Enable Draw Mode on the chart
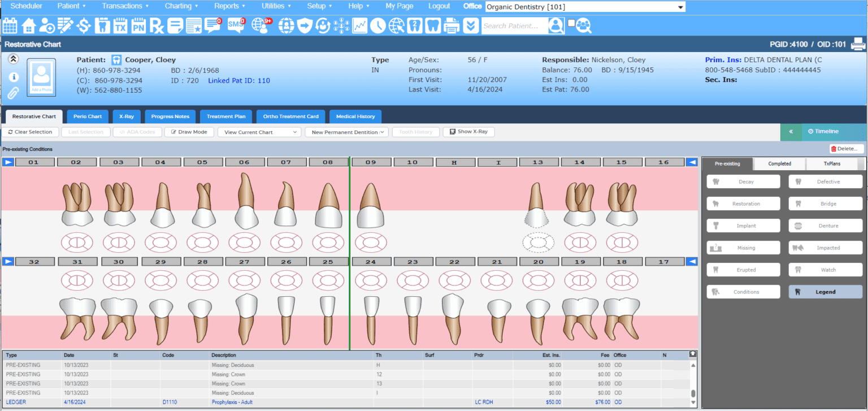Viewport: 868px width, 411px height. point(189,132)
